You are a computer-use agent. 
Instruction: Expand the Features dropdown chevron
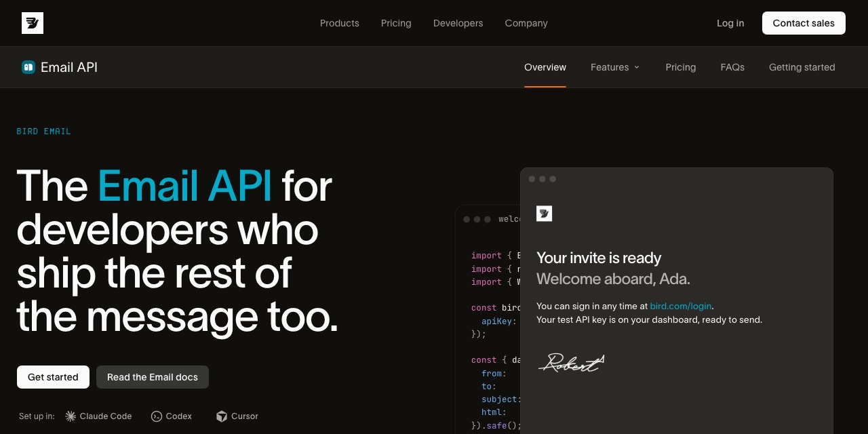[637, 67]
